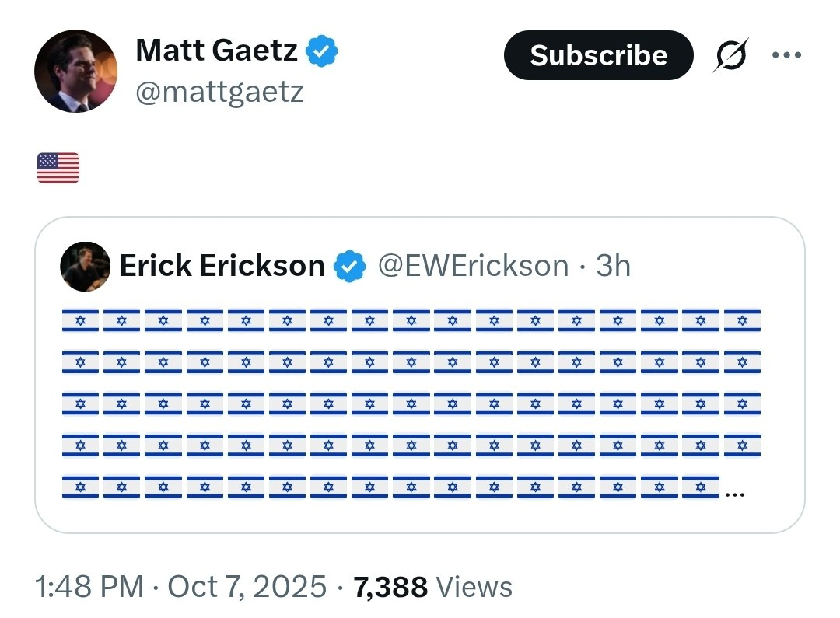This screenshot has width=840, height=618.
Task: Open Erick Erickson's avatar in quoted post
Action: click(x=85, y=267)
